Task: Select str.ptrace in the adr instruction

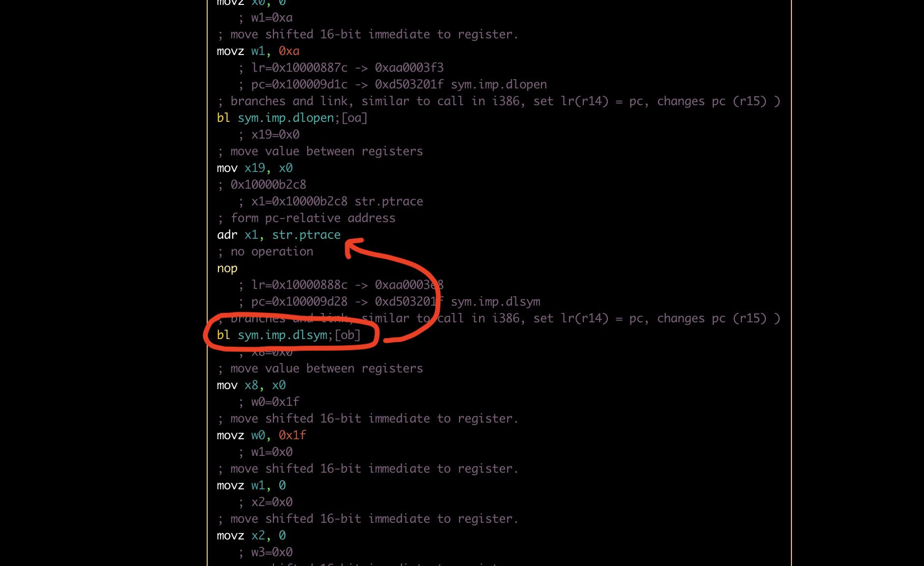Action: 306,235
